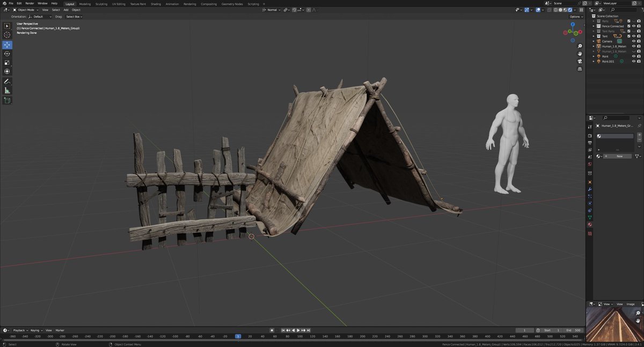Click the End frame 500 field
644x347 pixels.
click(573, 330)
